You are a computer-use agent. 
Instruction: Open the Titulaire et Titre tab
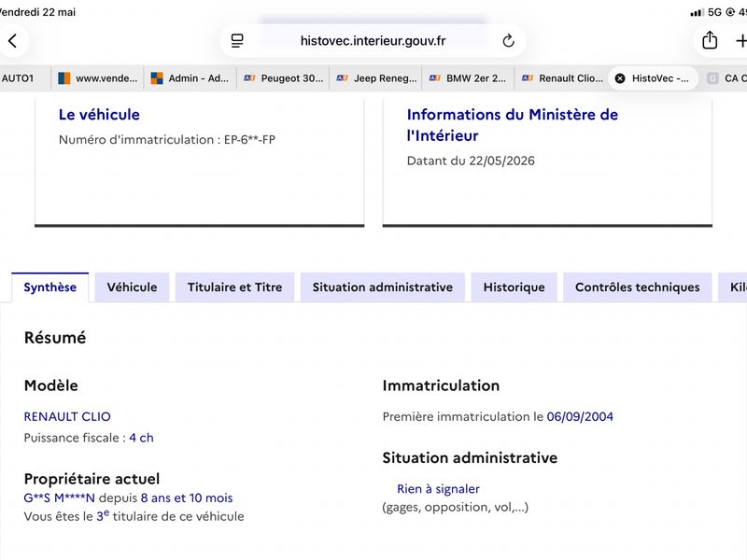235,287
